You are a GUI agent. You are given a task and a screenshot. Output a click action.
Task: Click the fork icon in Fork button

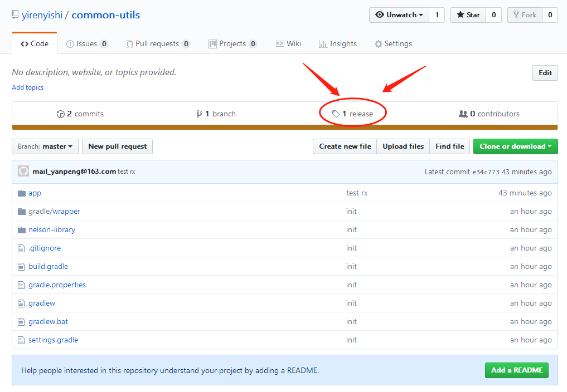tap(516, 15)
